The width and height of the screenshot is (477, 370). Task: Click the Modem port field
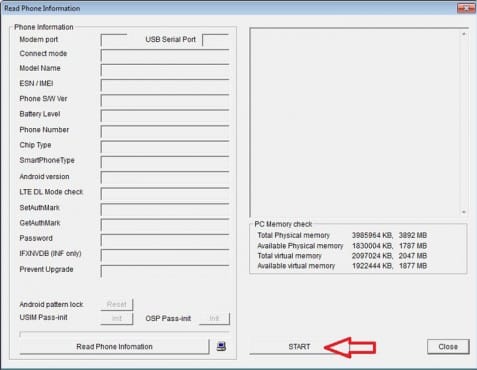point(114,40)
